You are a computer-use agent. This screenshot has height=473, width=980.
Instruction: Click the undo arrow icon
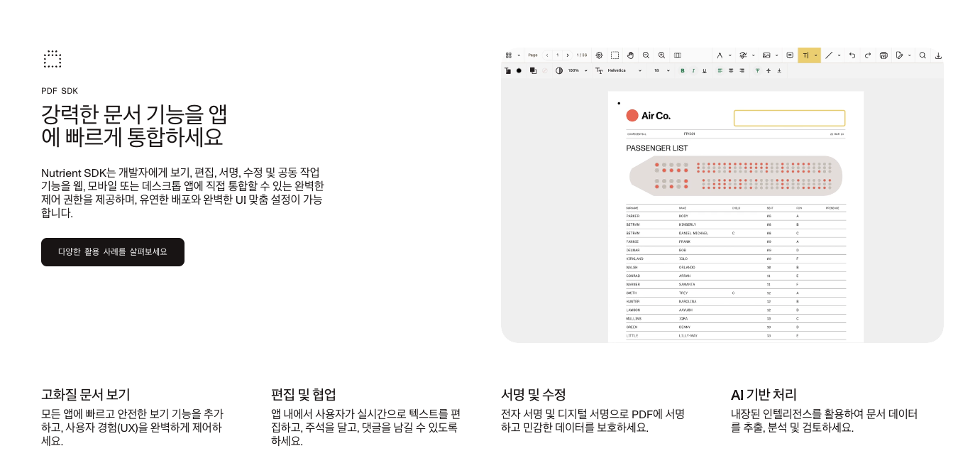[x=852, y=55]
